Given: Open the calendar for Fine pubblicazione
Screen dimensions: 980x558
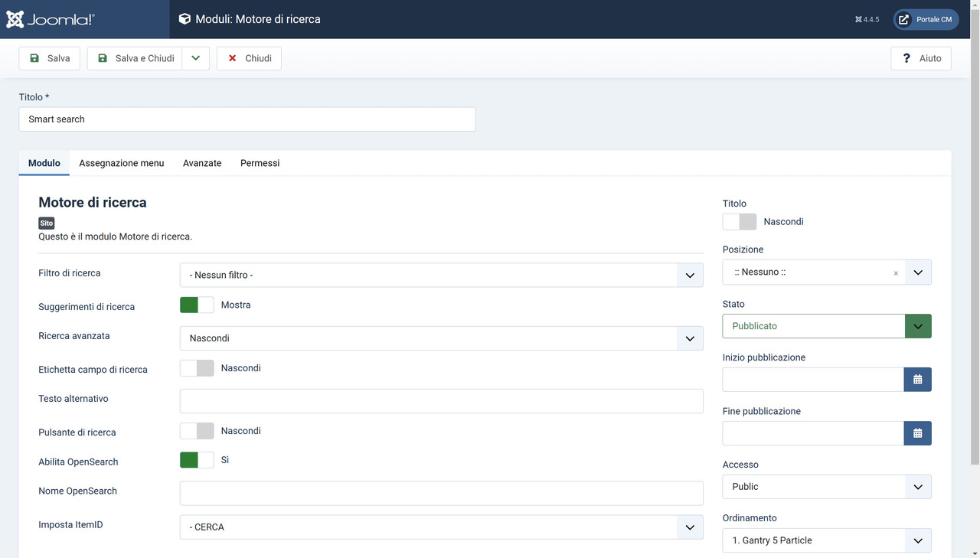Looking at the screenshot, I should [x=917, y=432].
